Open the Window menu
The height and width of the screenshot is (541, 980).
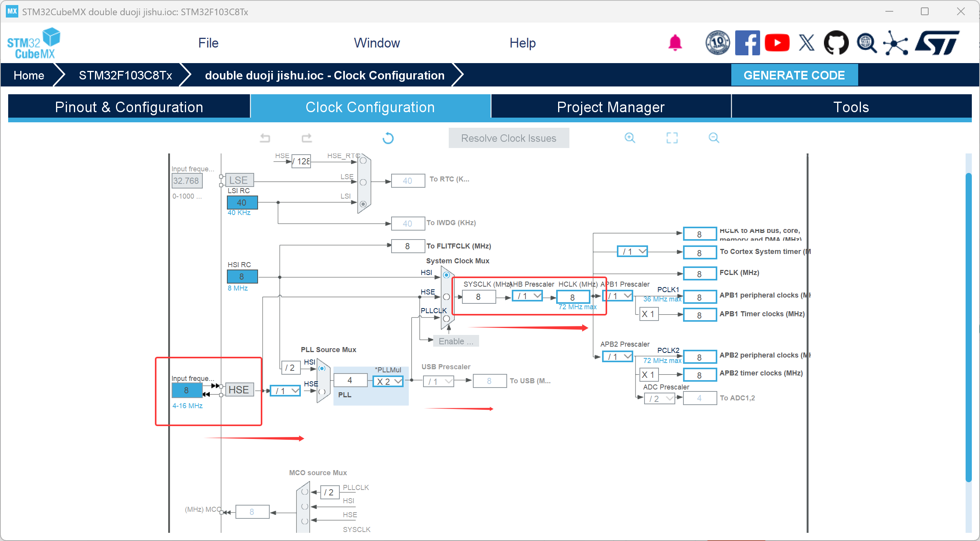(x=377, y=43)
